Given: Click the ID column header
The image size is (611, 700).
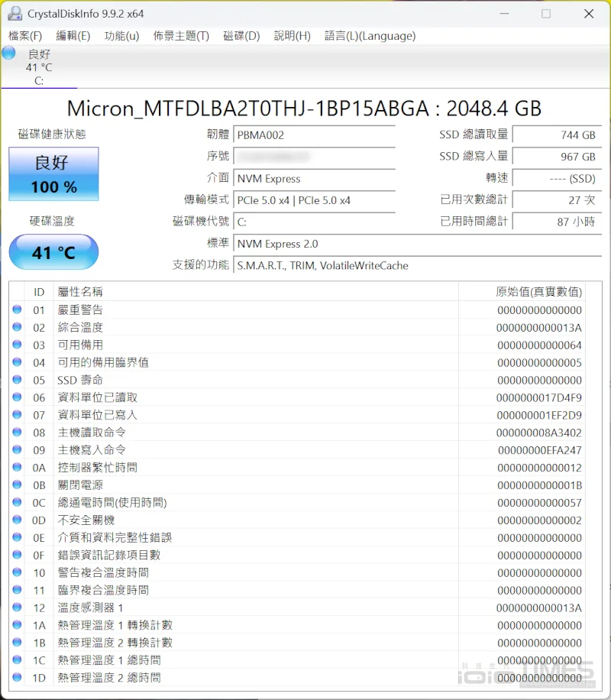Looking at the screenshot, I should pyautogui.click(x=39, y=292).
